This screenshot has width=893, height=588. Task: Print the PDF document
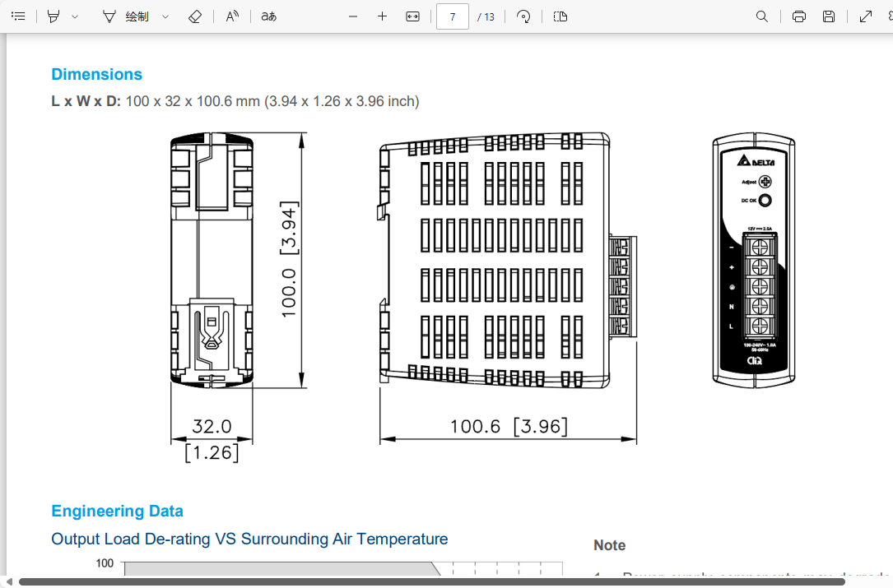coord(798,16)
